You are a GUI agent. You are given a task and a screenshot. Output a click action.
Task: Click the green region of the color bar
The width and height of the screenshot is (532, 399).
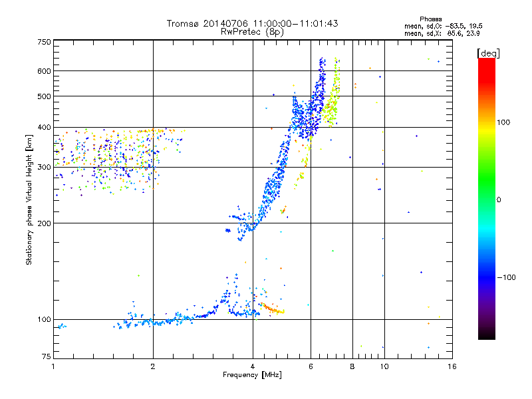tap(487, 180)
